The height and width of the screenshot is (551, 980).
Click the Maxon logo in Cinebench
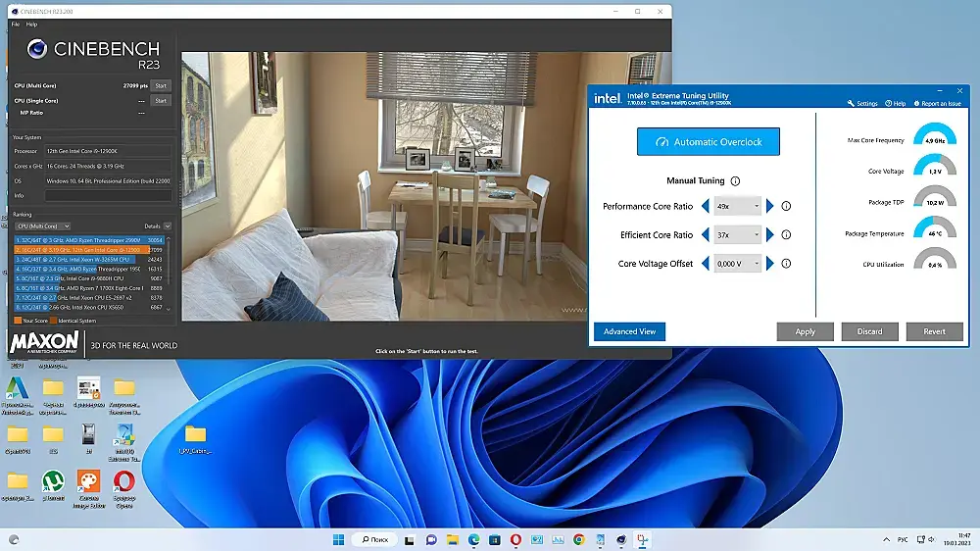(x=45, y=343)
